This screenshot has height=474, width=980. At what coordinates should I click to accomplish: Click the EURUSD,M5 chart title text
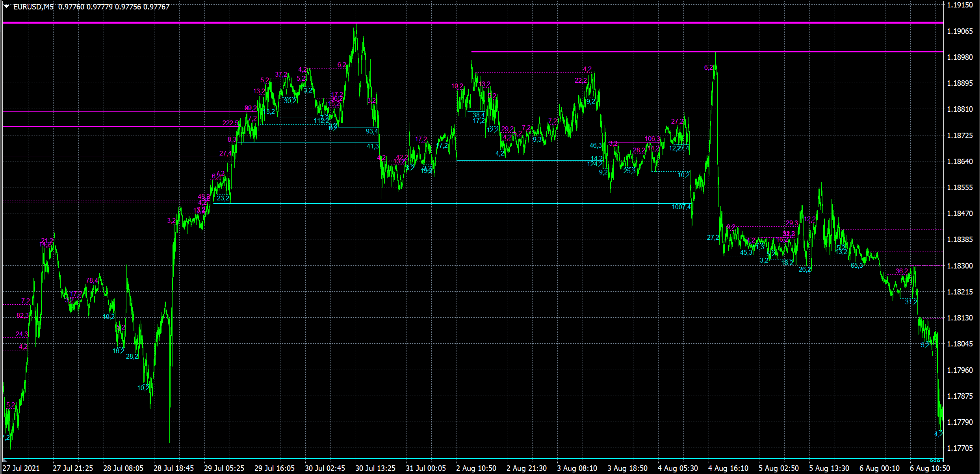tap(33, 7)
